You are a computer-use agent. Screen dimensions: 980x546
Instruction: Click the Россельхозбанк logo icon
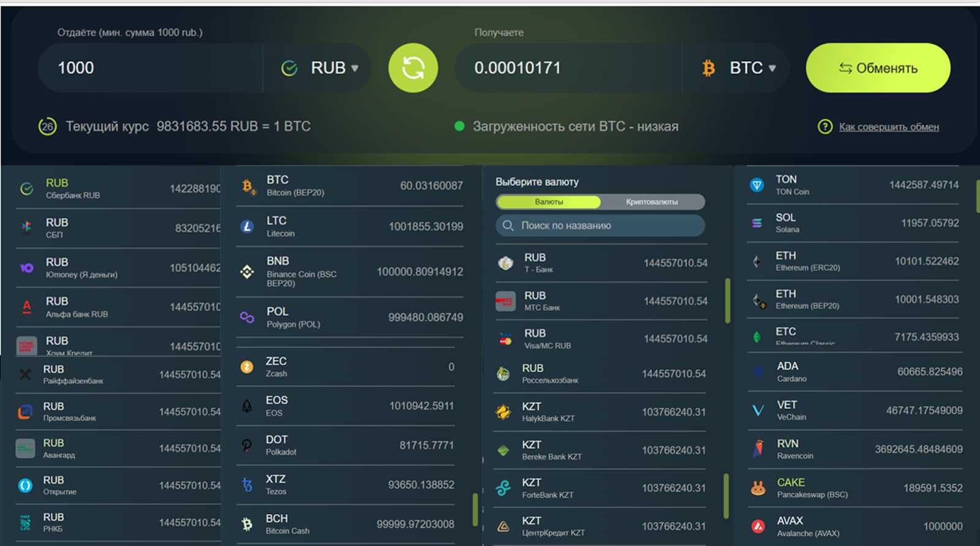[x=503, y=373]
